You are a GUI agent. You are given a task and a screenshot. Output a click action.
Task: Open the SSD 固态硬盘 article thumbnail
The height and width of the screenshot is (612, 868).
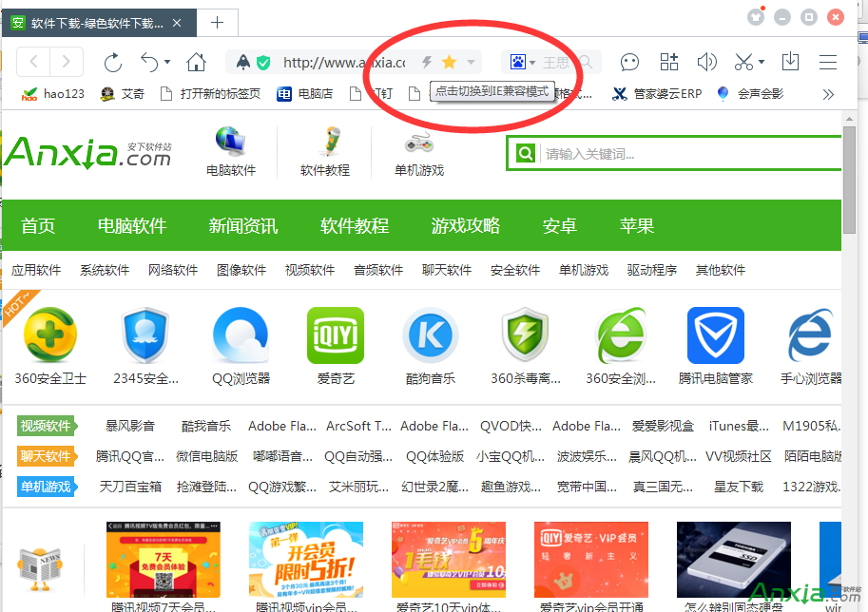coord(734,560)
